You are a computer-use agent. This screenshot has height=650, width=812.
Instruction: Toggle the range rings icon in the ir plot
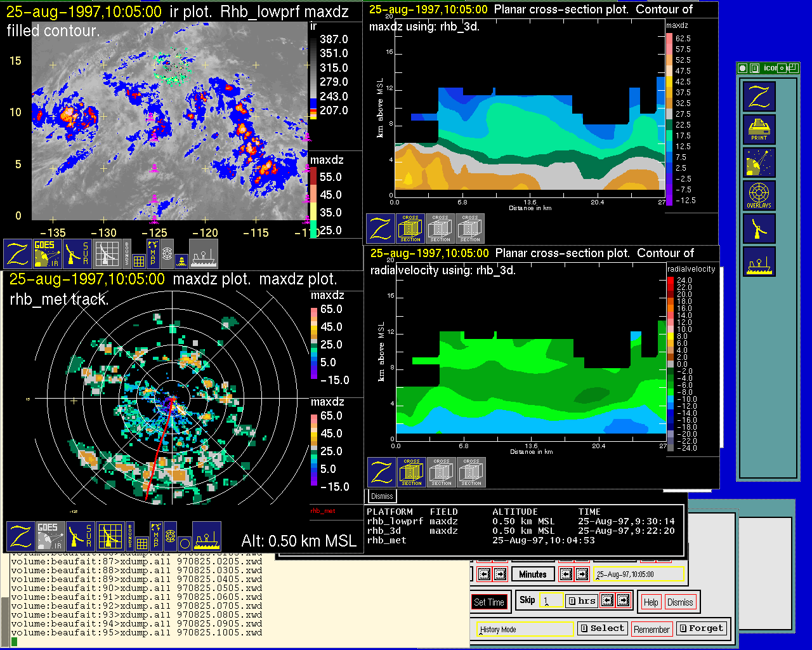click(167, 254)
